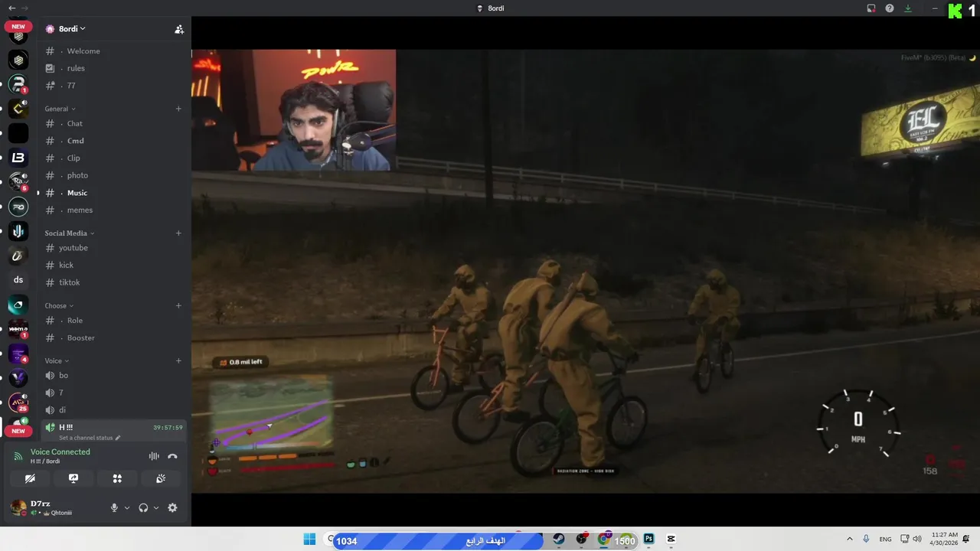The width and height of the screenshot is (980, 551).
Task: Share your screen button
Action: 73,478
